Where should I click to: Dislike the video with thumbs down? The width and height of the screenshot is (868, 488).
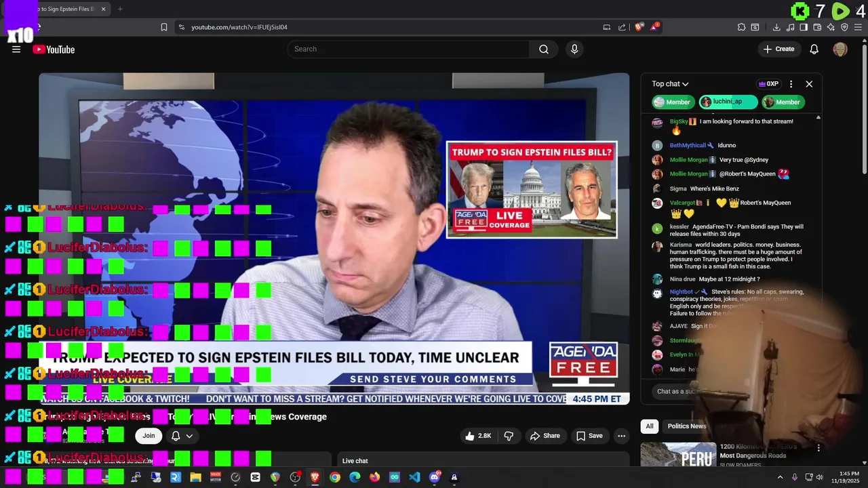[x=509, y=436]
